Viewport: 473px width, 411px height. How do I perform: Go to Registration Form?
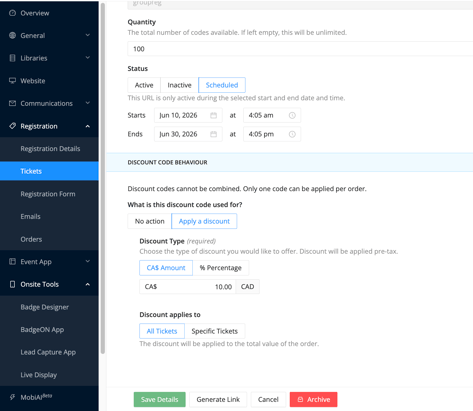pyautogui.click(x=49, y=194)
